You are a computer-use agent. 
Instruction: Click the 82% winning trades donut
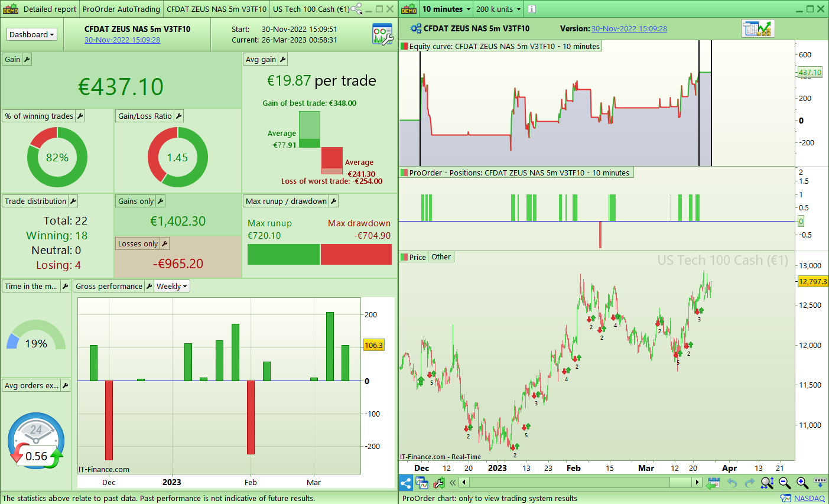[57, 157]
